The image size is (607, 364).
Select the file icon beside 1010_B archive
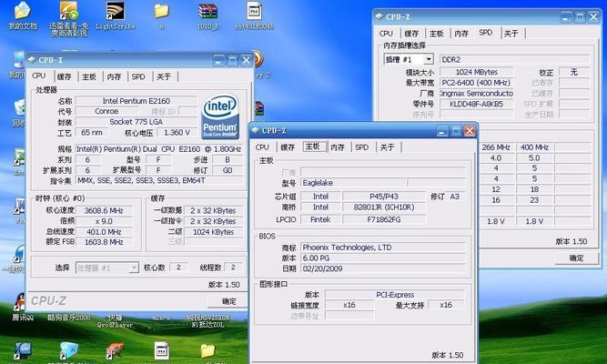[254, 10]
